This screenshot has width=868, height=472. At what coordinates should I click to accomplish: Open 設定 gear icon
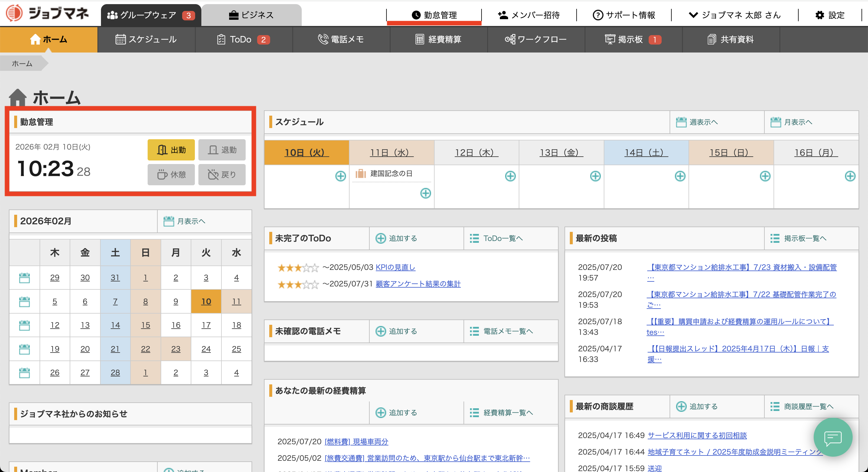click(820, 15)
